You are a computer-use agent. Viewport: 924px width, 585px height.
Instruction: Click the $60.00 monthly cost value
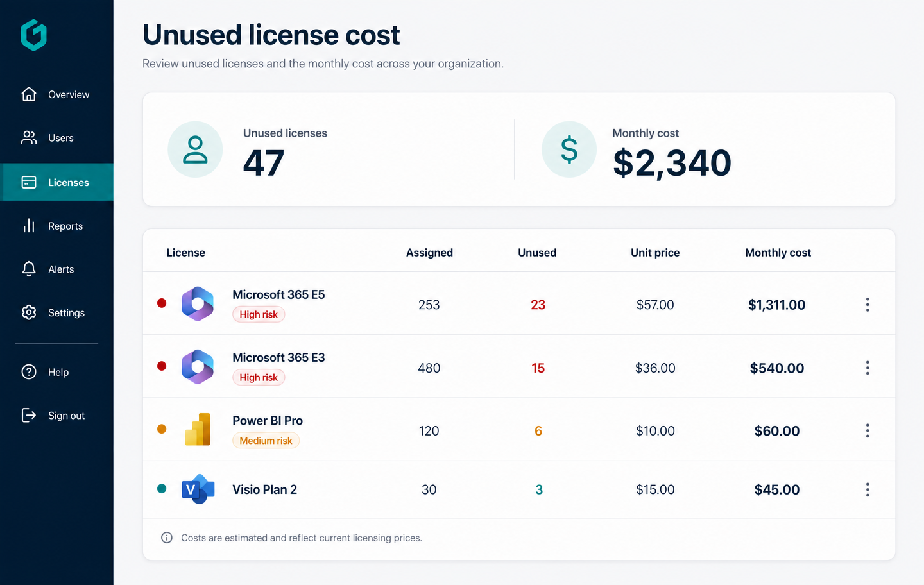[776, 431]
